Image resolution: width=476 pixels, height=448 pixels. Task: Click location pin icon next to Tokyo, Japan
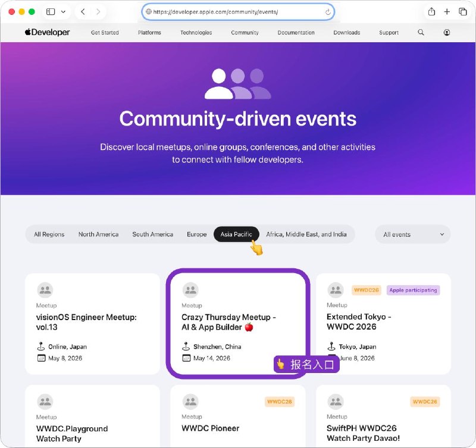(331, 346)
